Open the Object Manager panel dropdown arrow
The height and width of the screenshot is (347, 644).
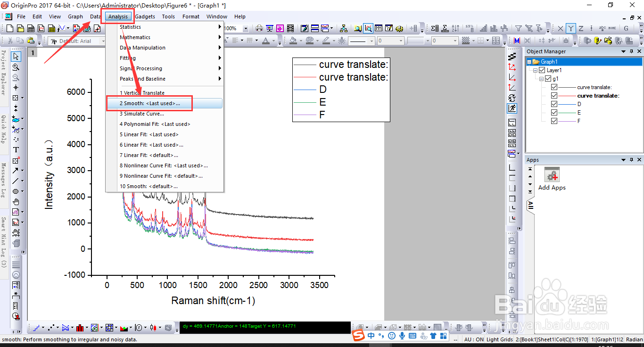tap(623, 51)
